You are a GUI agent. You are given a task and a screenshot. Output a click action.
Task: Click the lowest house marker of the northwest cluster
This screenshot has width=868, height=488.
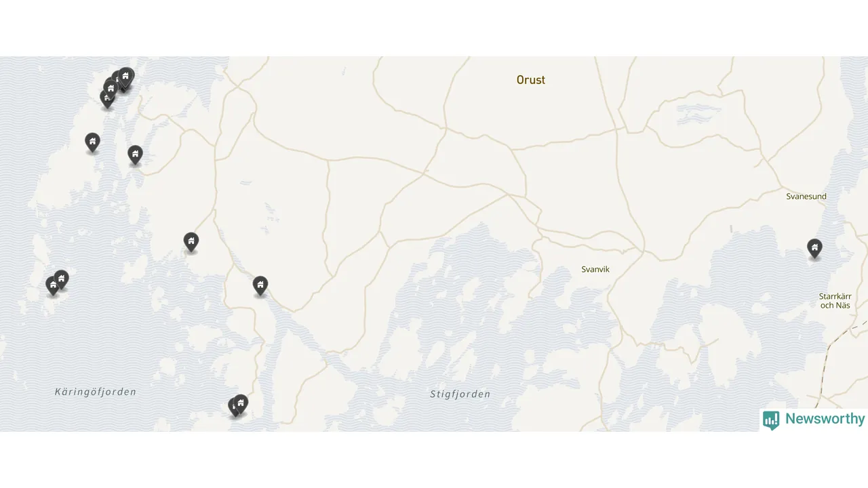pyautogui.click(x=107, y=99)
